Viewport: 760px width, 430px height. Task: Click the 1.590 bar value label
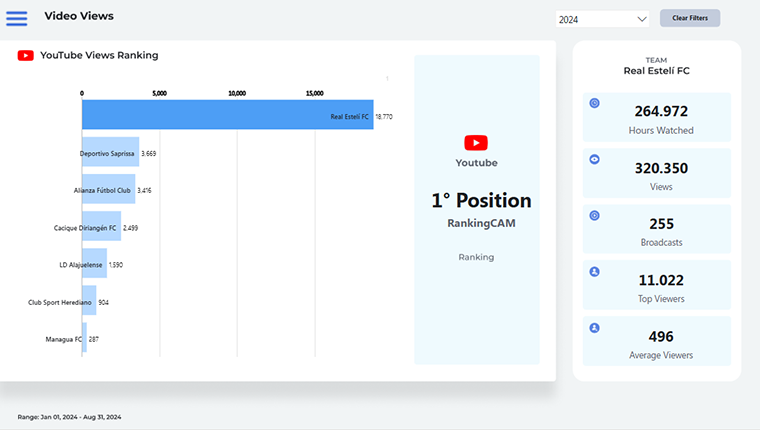116,265
